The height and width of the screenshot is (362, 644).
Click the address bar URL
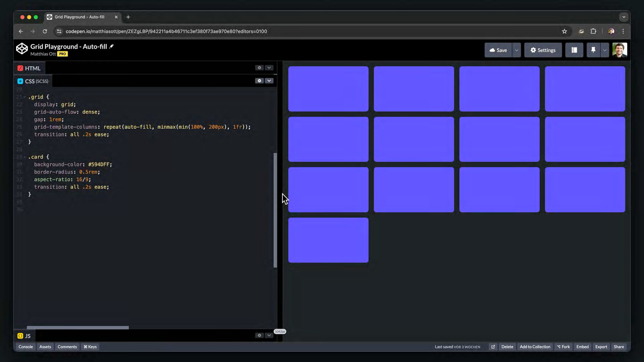(166, 31)
